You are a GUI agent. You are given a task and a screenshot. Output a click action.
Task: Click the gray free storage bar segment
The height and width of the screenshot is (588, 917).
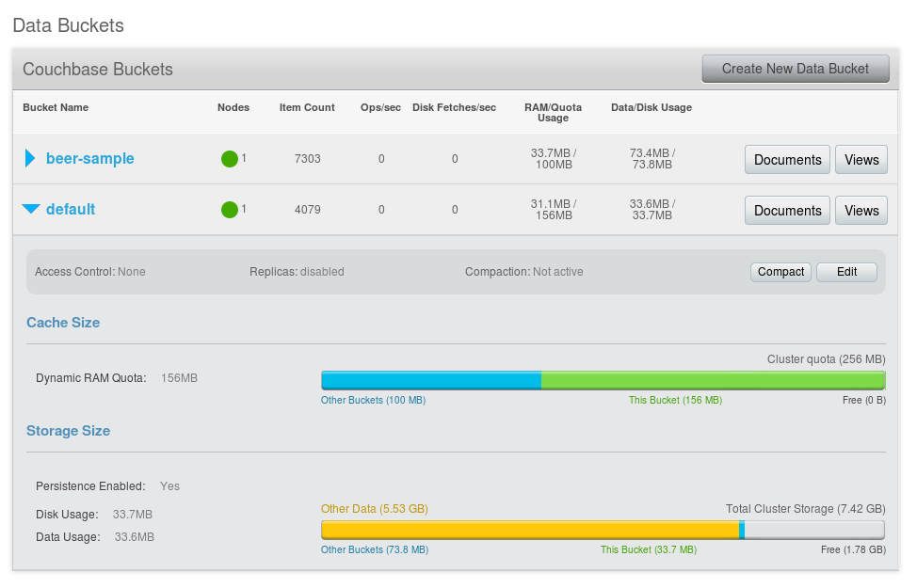click(x=814, y=530)
